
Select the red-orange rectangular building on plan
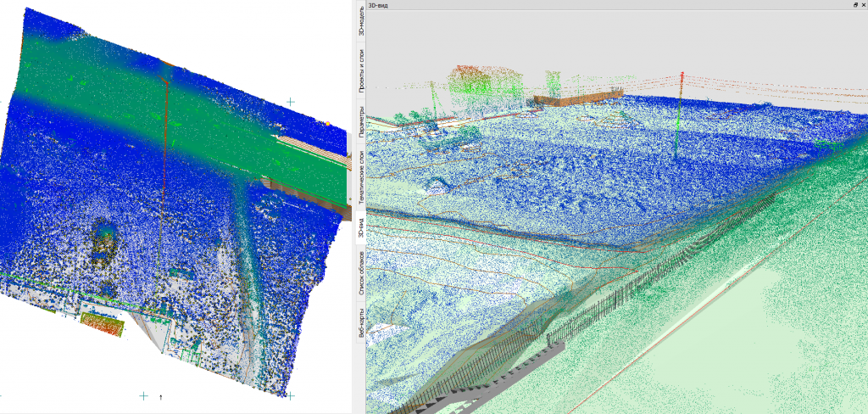point(101,322)
